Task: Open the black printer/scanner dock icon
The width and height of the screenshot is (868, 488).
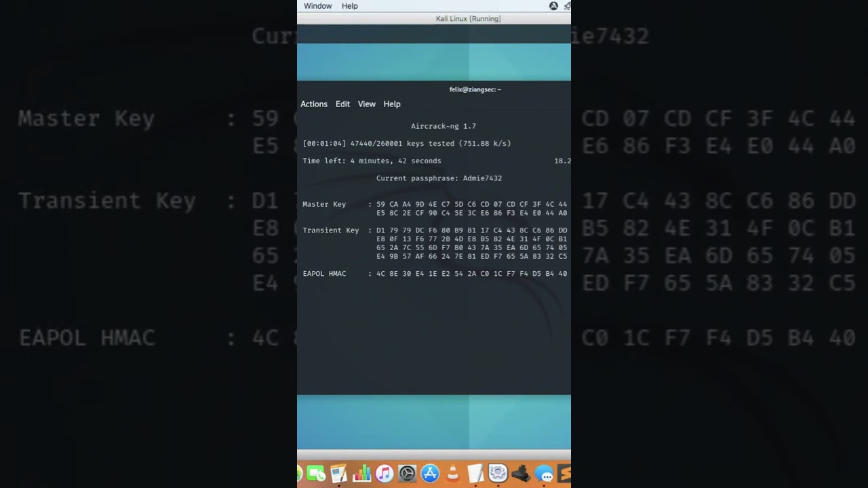Action: tap(521, 473)
